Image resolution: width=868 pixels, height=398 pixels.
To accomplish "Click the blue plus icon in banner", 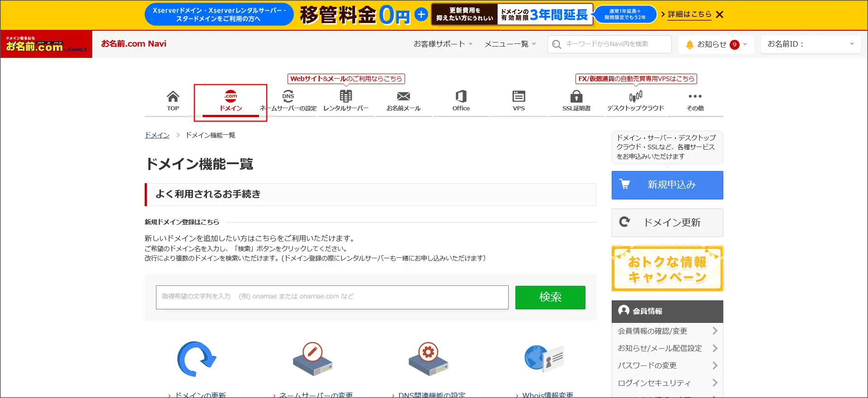I will [x=421, y=14].
